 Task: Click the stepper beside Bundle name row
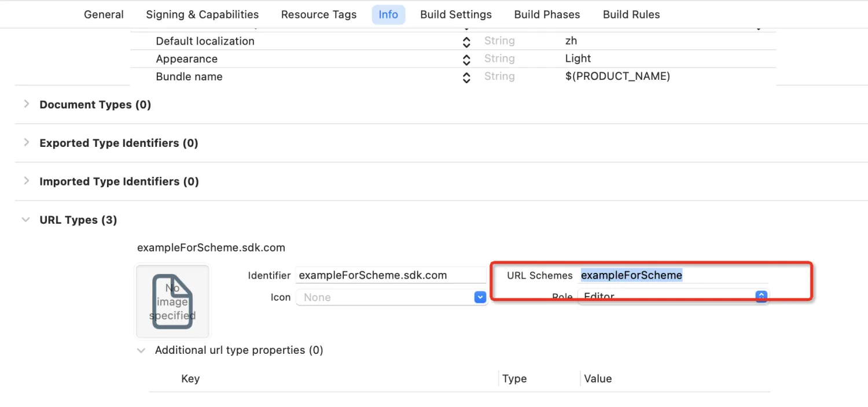click(x=466, y=77)
